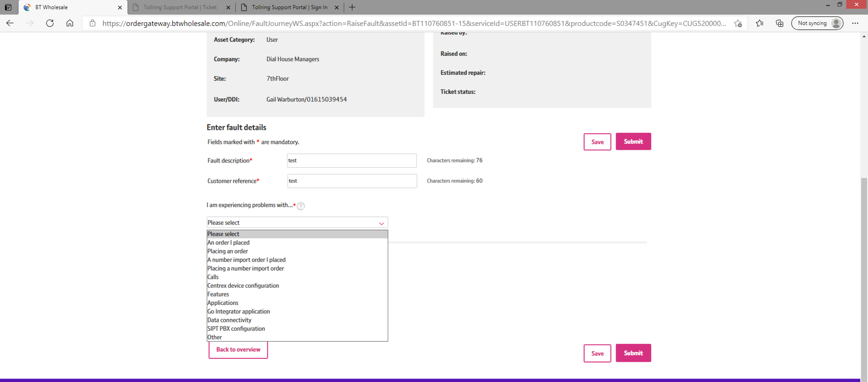
Task: Click the browser back arrow
Action: point(10,23)
